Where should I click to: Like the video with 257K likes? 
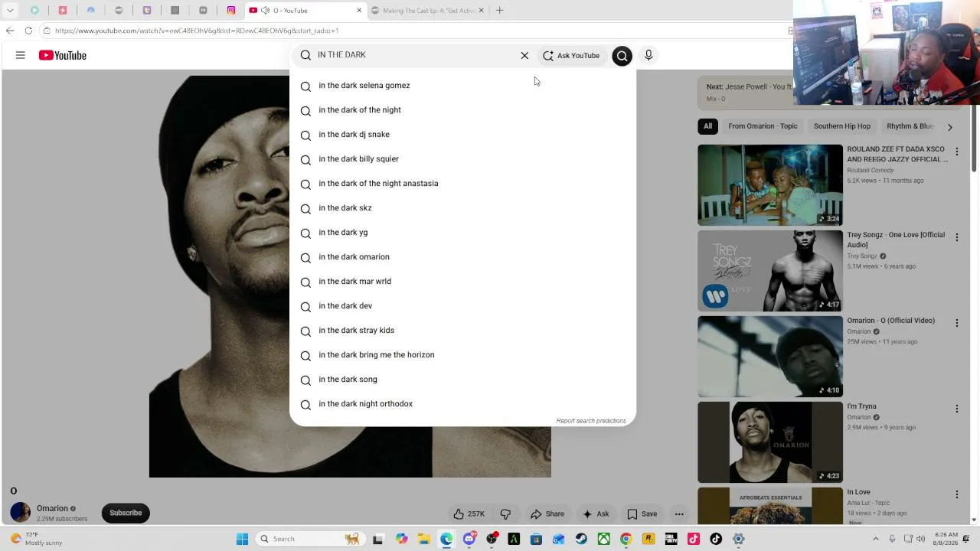point(469,514)
